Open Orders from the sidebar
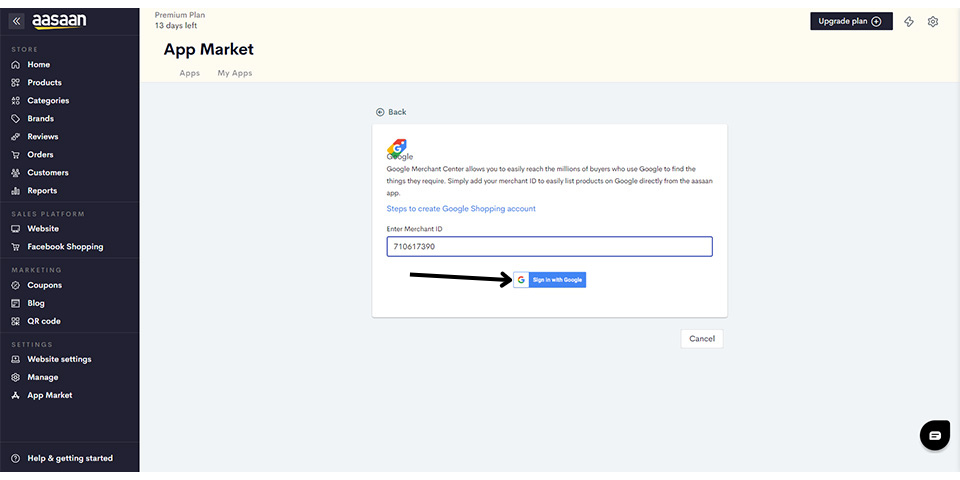This screenshot has width=960, height=480. [x=40, y=155]
